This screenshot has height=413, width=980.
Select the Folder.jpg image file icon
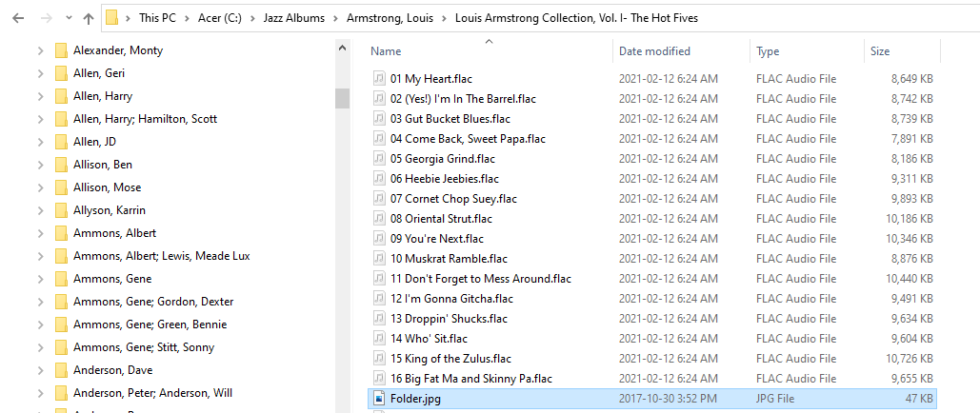379,399
